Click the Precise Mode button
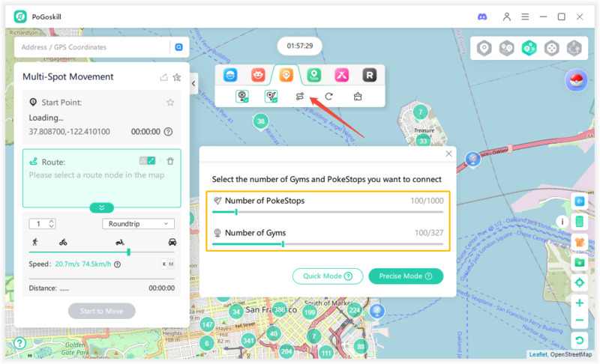The width and height of the screenshot is (600, 364). tap(406, 276)
